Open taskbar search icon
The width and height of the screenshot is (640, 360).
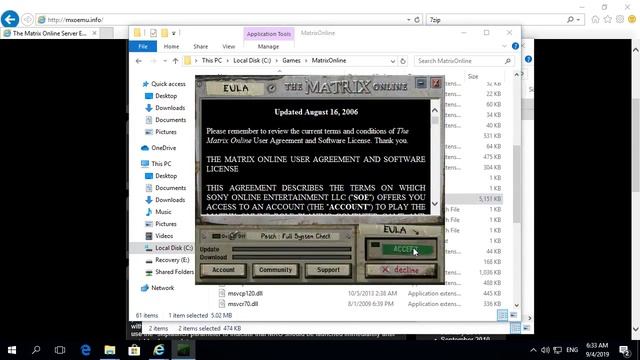click(36, 350)
